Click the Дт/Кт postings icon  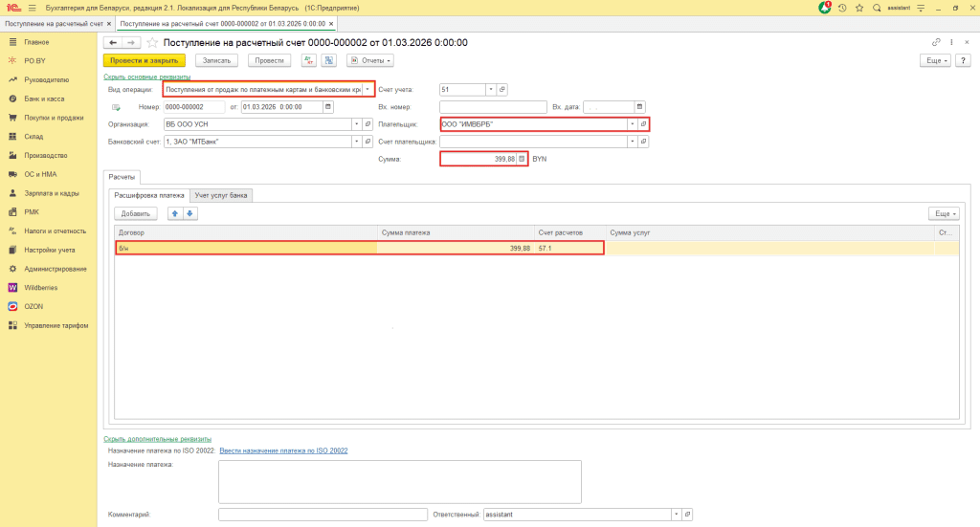(308, 60)
